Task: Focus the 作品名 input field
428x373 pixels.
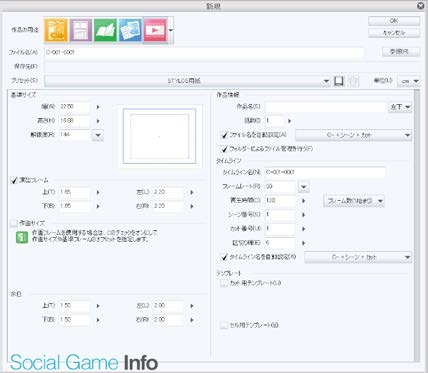Action: (325, 107)
